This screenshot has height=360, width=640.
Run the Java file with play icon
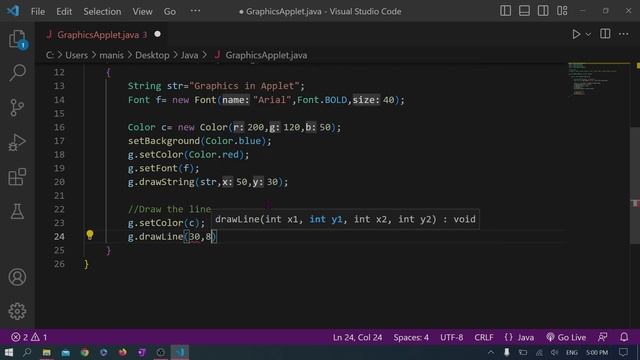coord(576,34)
